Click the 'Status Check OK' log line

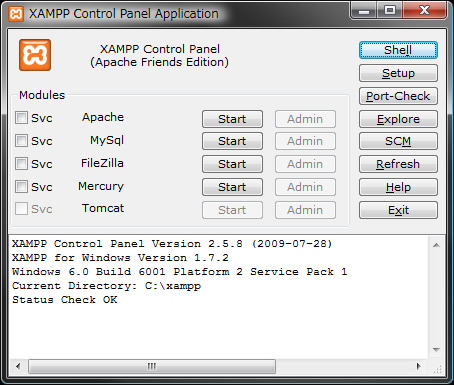coord(65,300)
